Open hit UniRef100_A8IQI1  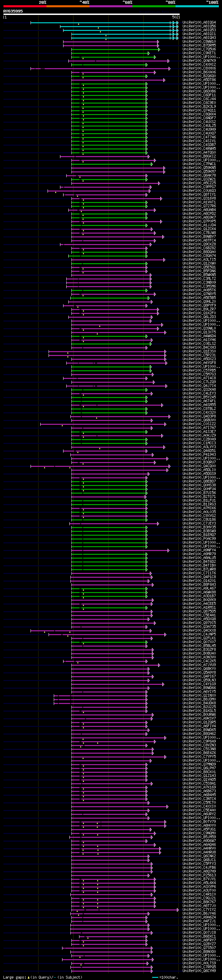point(199,34)
